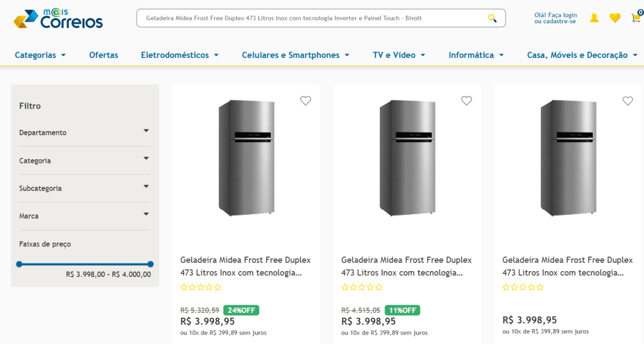The image size is (644, 344).
Task: Open the shopping cart icon
Action: 636,17
